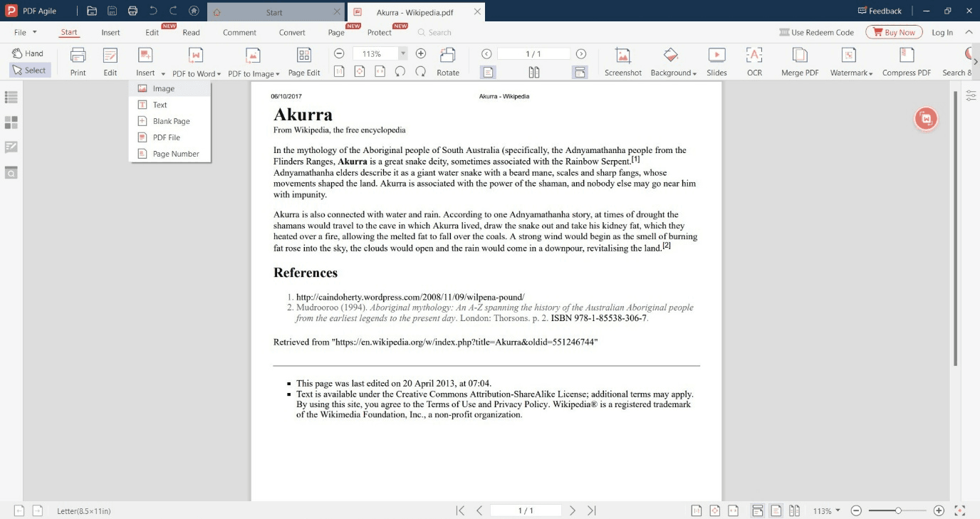Open the OCR tool
The height and width of the screenshot is (519, 980).
(x=754, y=62)
